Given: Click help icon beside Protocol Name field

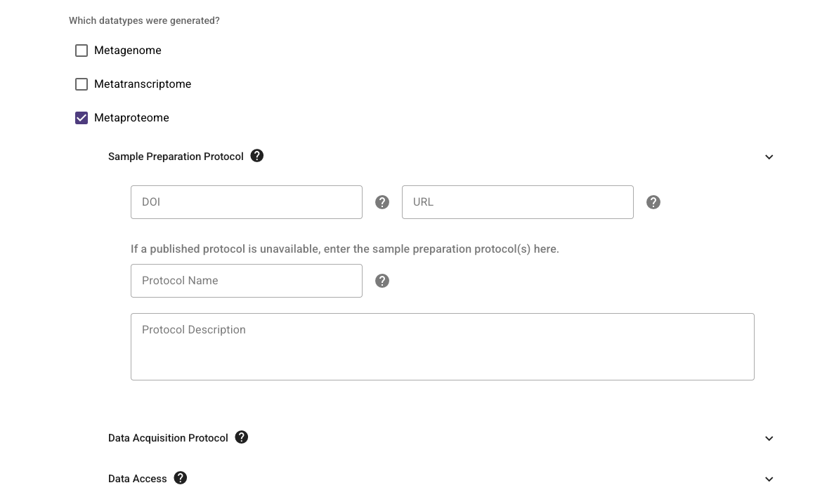Looking at the screenshot, I should [x=382, y=281].
